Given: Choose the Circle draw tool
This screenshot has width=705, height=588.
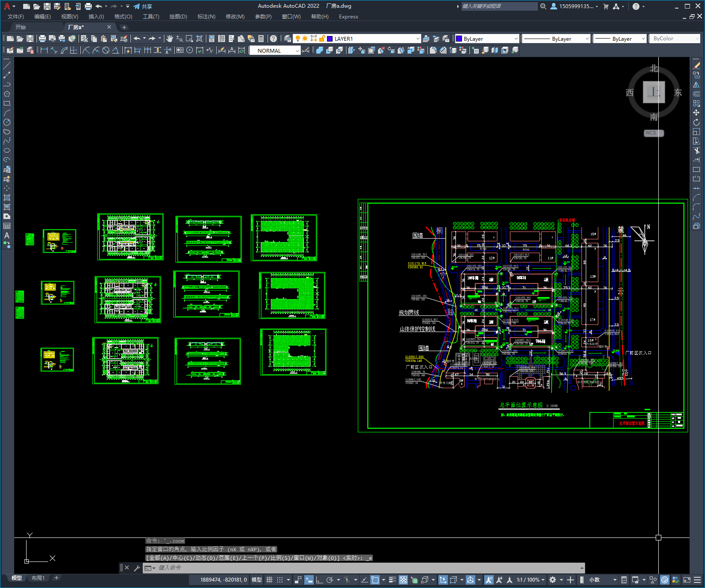Looking at the screenshot, I should [x=7, y=122].
